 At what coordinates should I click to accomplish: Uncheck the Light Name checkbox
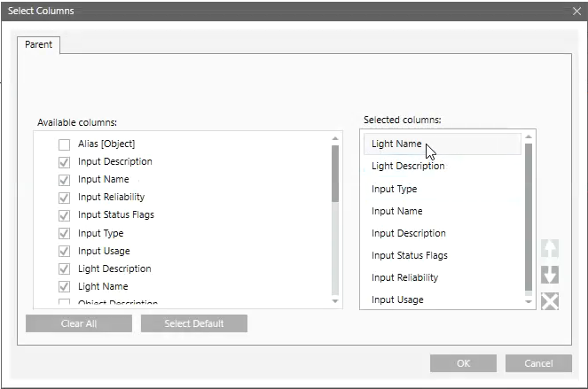(x=64, y=287)
